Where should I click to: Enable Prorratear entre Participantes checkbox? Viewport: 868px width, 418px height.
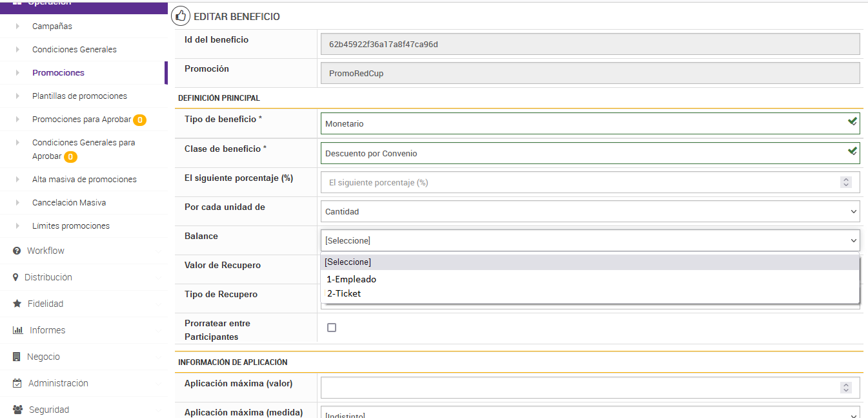click(x=332, y=328)
